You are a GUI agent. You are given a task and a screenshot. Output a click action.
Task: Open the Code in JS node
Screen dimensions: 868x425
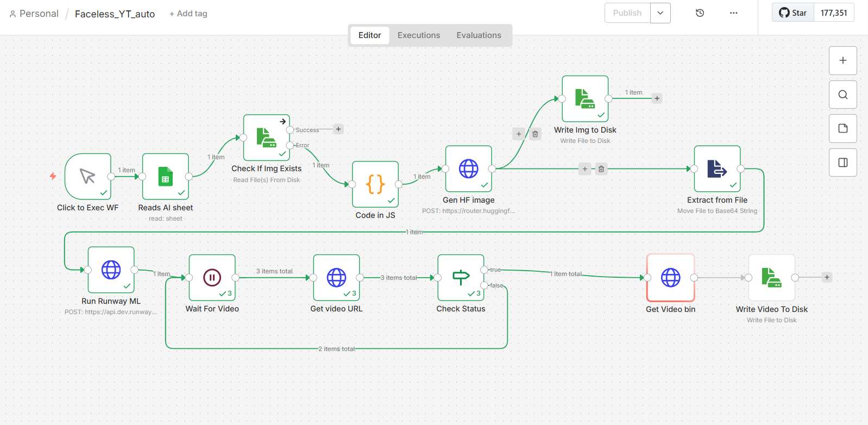(375, 184)
